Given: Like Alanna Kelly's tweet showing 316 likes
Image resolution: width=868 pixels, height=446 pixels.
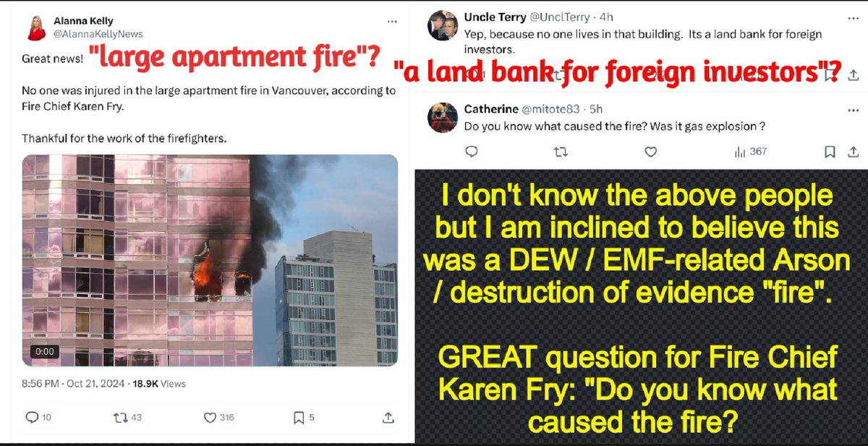Looking at the screenshot, I should click(210, 418).
